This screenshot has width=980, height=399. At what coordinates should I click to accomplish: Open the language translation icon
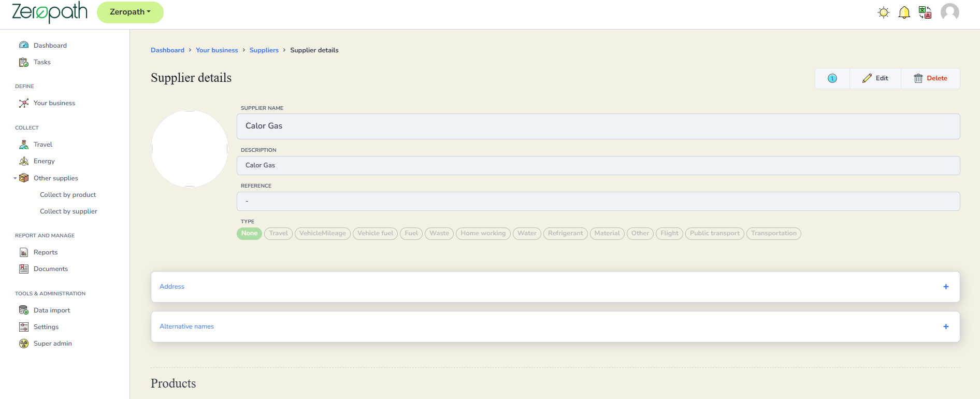925,12
